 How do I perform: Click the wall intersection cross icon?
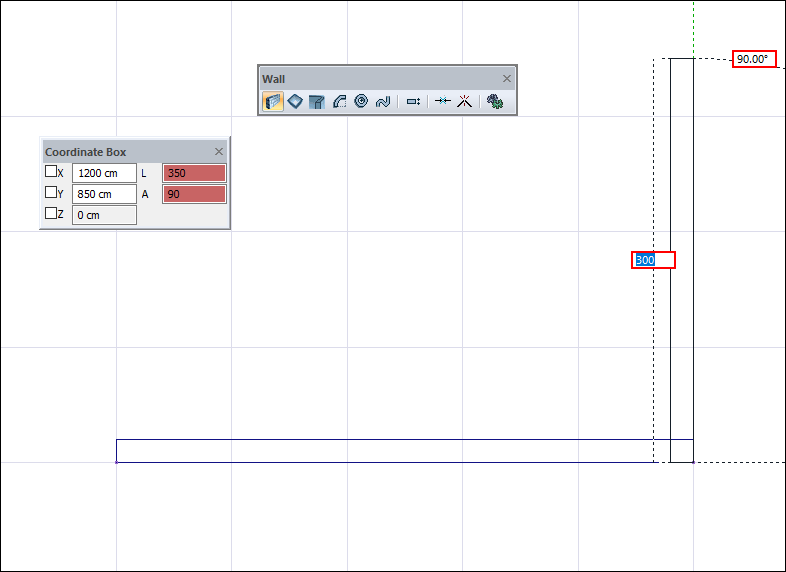click(x=464, y=101)
